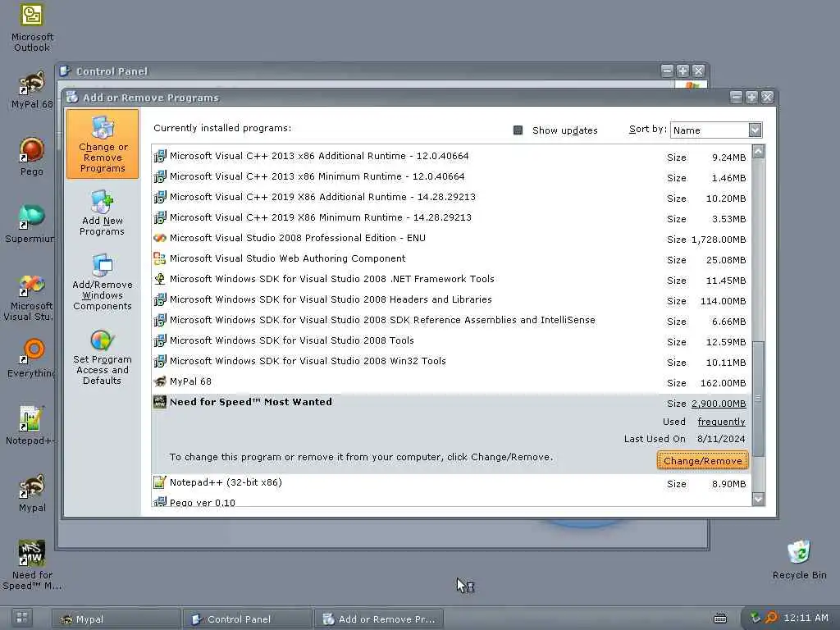Click icon of SDK Headers and Libraries entry
This screenshot has width=840, height=630.
click(x=160, y=299)
